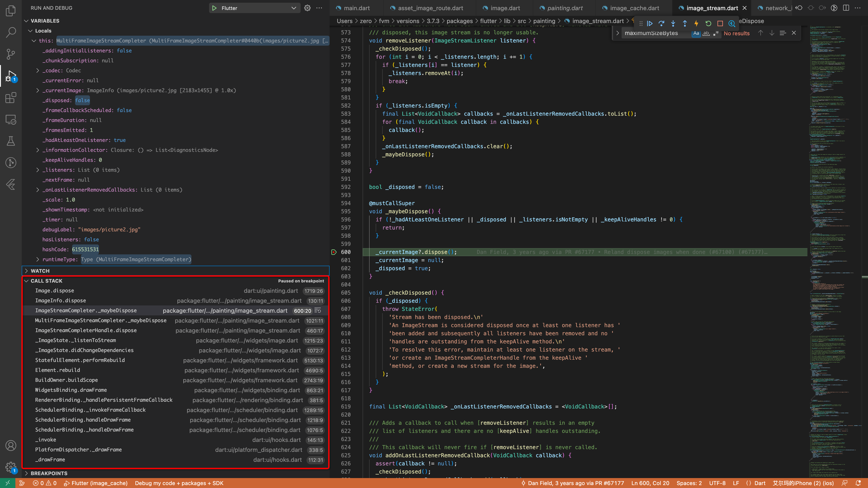This screenshot has width=868, height=488.
Task: Click Step Over in the debug toolbar
Action: (661, 23)
